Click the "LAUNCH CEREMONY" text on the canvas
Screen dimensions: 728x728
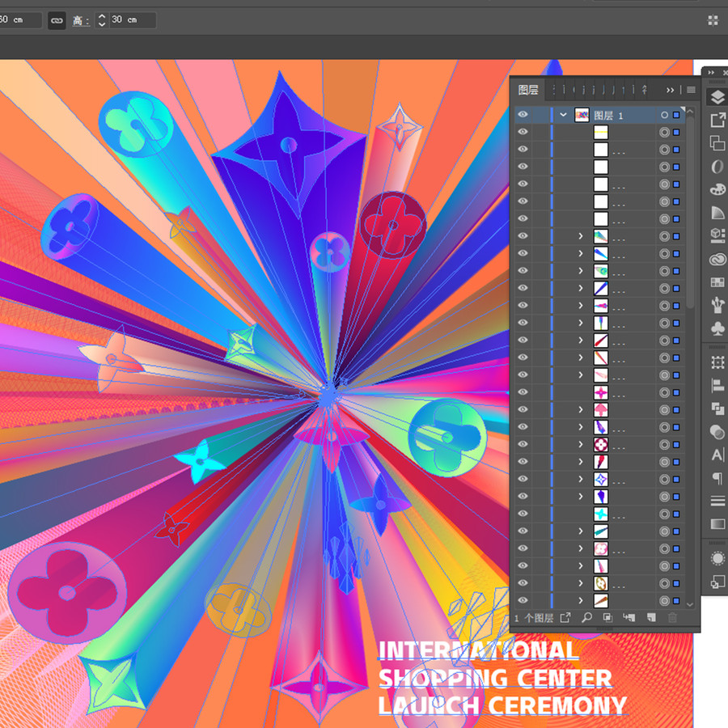(x=503, y=705)
